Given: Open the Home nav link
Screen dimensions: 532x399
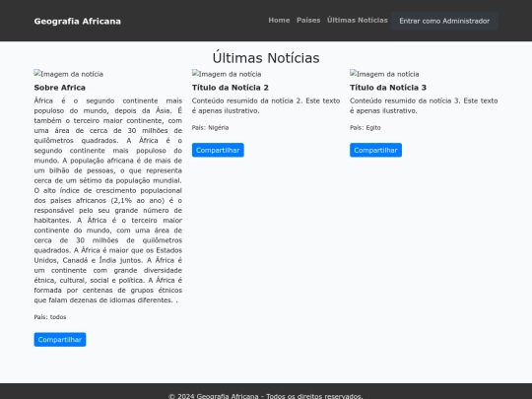Looking at the screenshot, I should point(279,21).
